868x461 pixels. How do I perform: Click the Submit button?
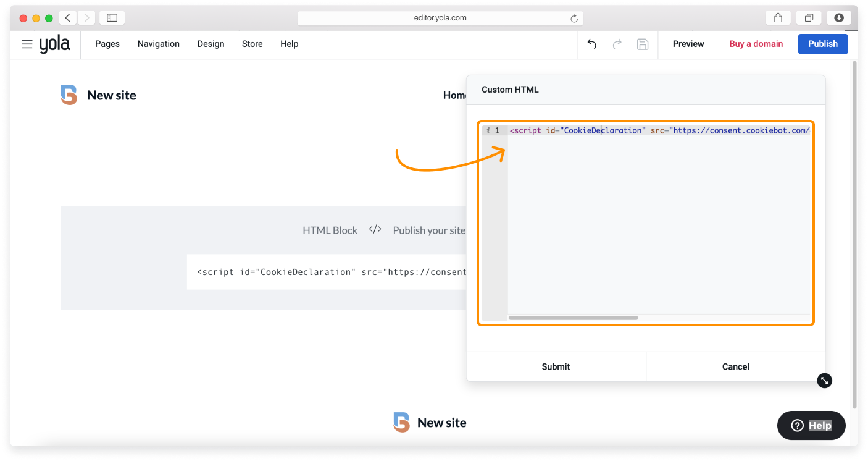(x=556, y=366)
